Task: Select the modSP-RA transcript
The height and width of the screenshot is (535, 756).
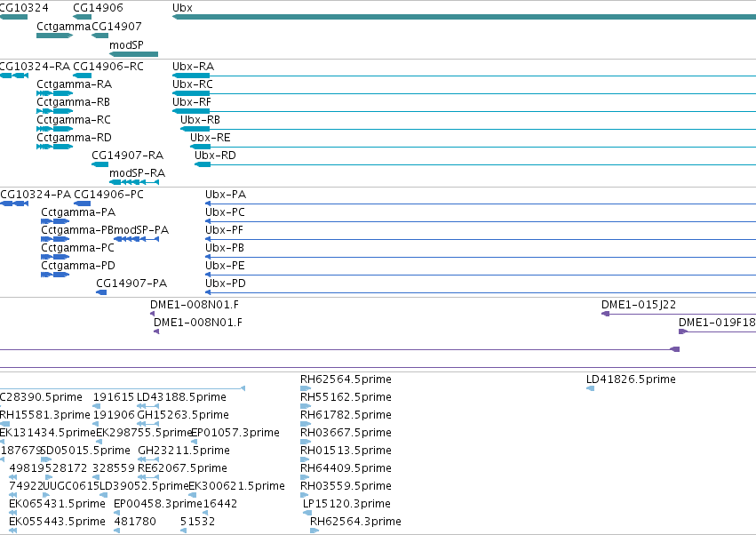Action: [134, 182]
